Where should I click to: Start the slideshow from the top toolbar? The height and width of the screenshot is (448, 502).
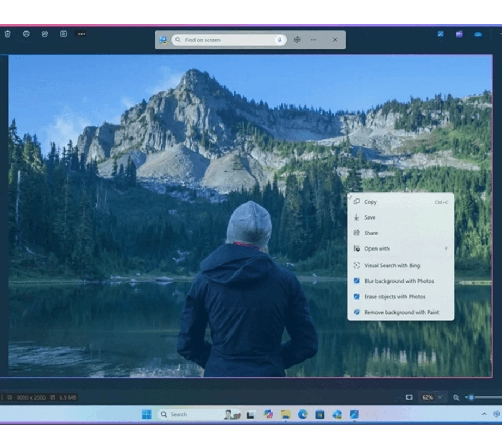64,34
